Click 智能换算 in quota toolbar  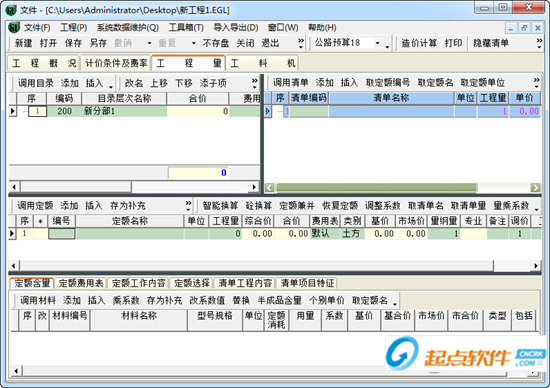tap(220, 205)
